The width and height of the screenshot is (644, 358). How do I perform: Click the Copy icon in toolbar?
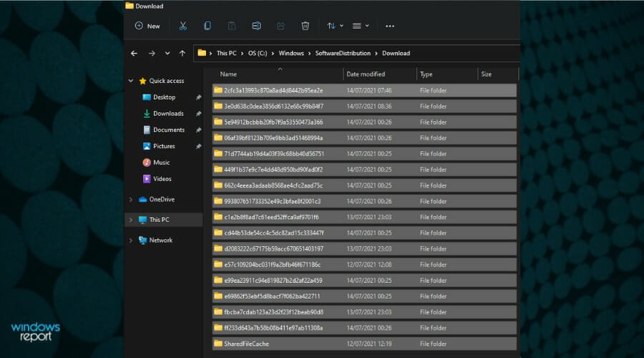click(x=208, y=26)
